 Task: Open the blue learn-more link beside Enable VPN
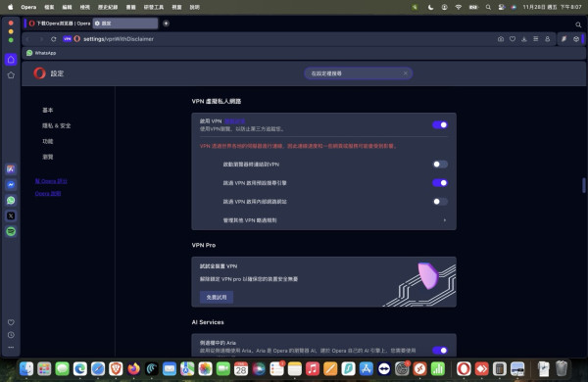234,121
